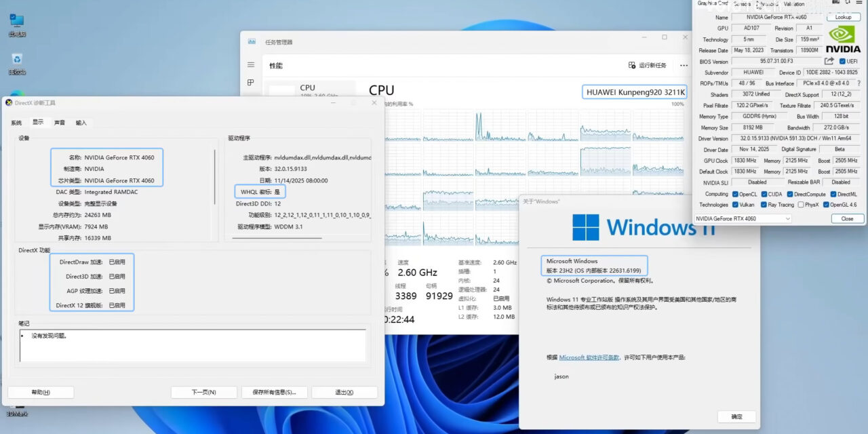Switch to the 声音 tab in DirectX tool
Screen dimensions: 868x434
click(60, 123)
